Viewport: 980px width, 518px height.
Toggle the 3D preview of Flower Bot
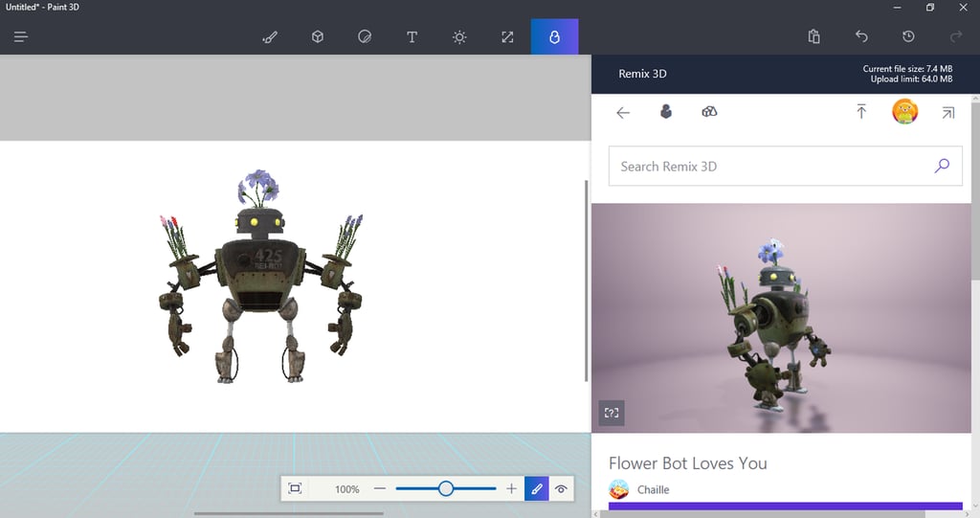(612, 413)
